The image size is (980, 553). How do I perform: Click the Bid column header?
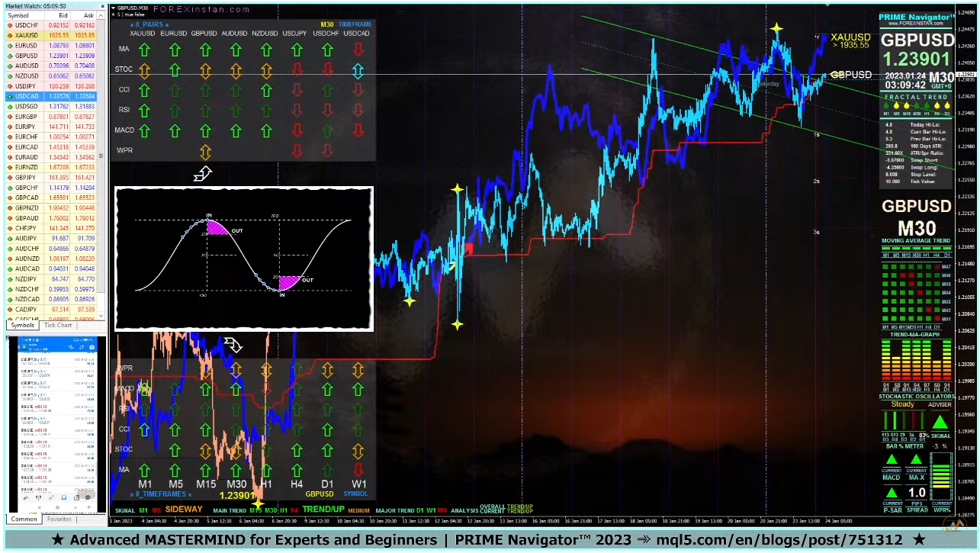(x=63, y=15)
